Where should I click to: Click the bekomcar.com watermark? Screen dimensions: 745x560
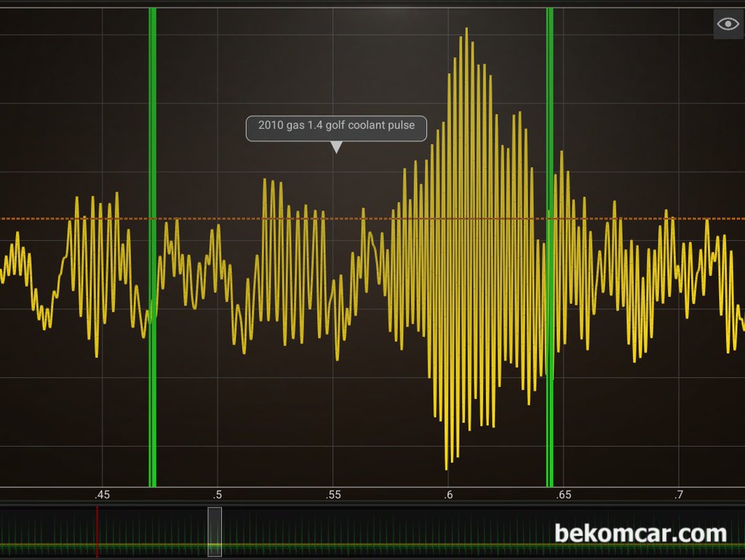pos(640,534)
